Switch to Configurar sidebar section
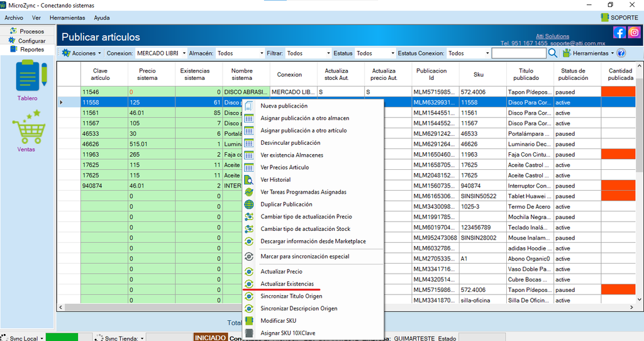644x341 pixels. (27, 41)
